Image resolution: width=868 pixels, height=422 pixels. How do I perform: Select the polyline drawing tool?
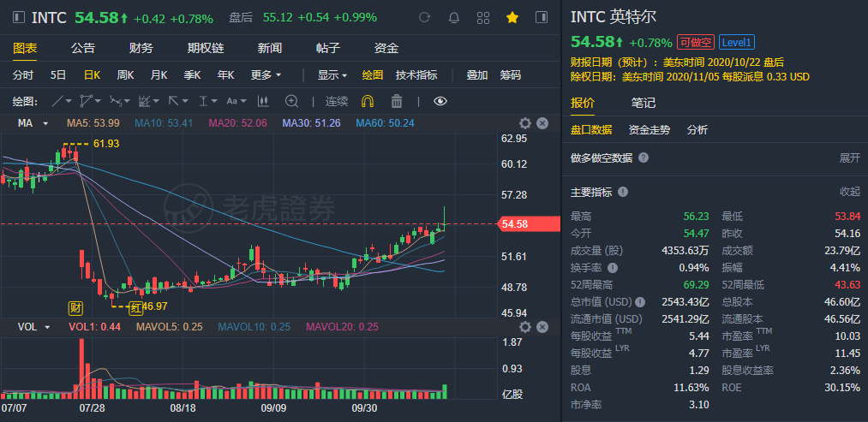click(x=87, y=101)
